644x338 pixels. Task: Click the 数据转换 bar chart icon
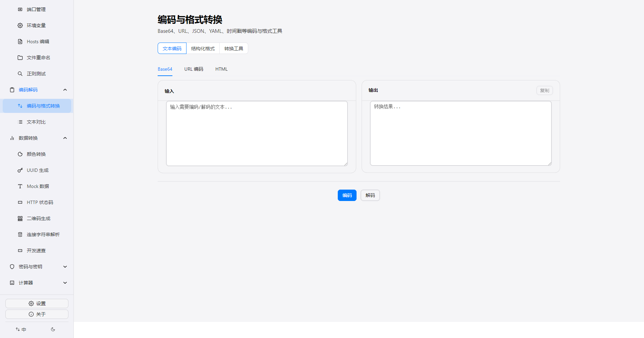point(12,138)
